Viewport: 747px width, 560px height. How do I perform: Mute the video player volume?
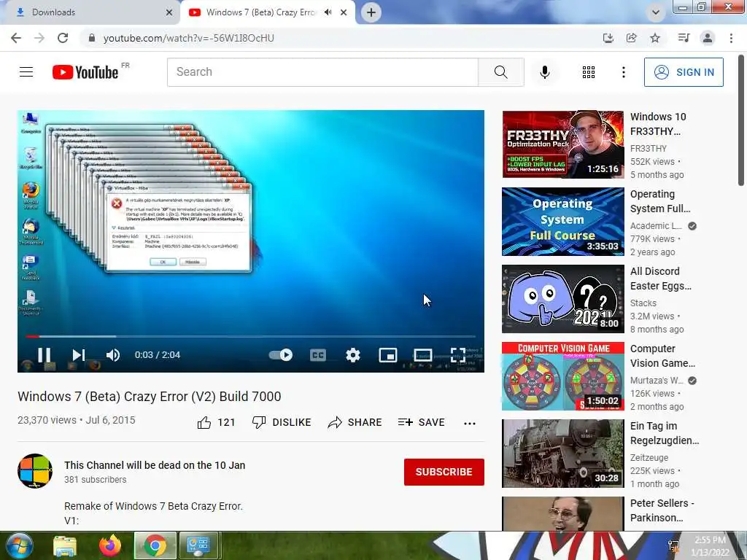click(113, 355)
